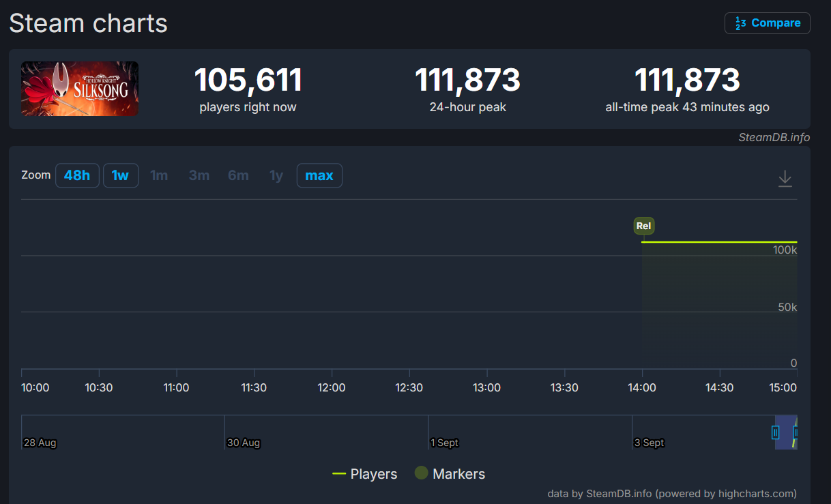Viewport: 831px width, 504px height.
Task: Select the 1m zoom option
Action: [x=159, y=175]
